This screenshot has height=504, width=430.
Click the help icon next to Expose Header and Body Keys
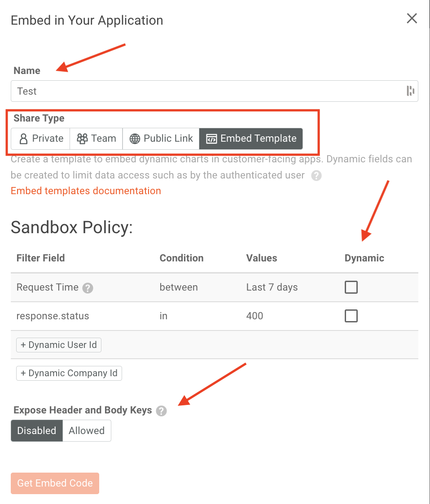pyautogui.click(x=161, y=411)
